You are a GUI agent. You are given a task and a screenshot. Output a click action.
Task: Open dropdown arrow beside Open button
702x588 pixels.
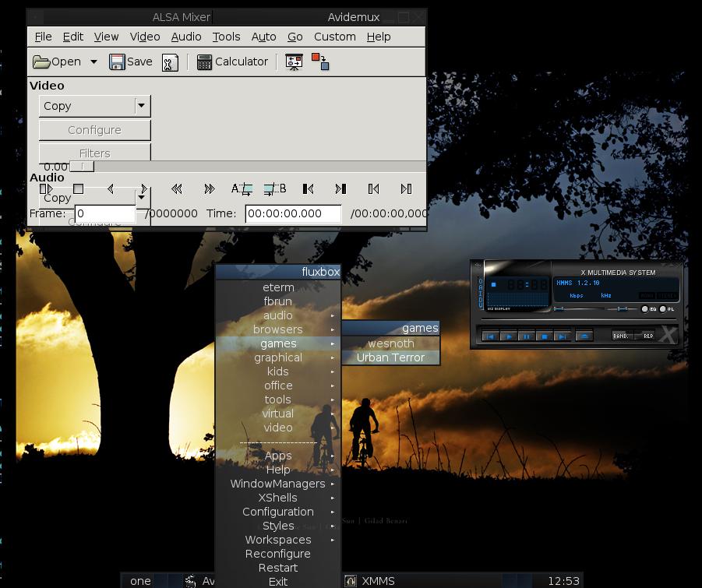(93, 62)
